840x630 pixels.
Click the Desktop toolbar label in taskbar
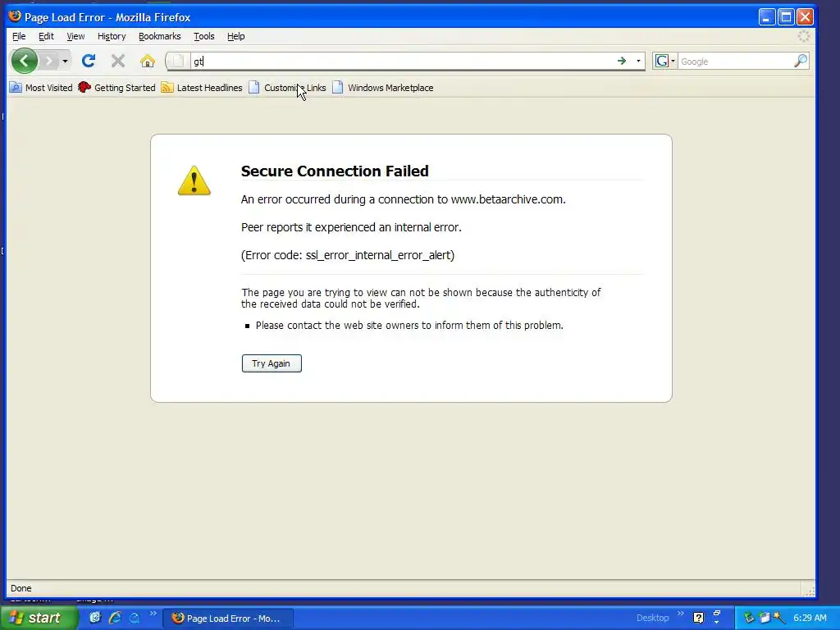pyautogui.click(x=652, y=618)
